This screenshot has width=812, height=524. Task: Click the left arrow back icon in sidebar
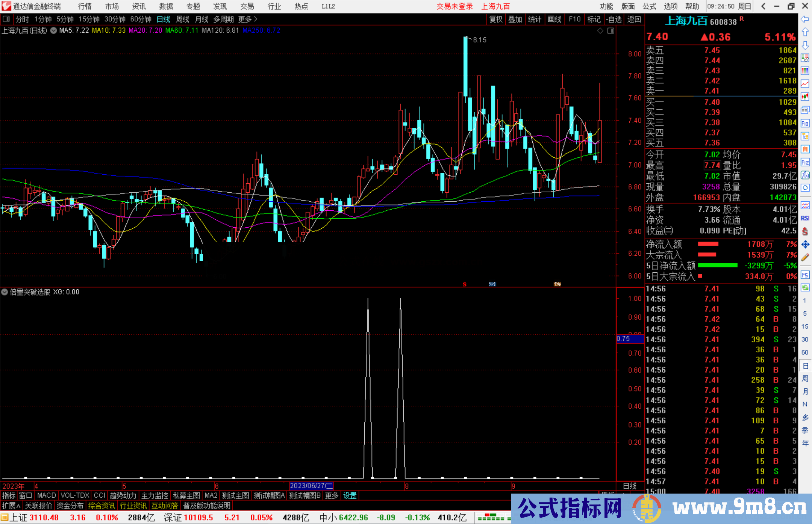click(805, 19)
